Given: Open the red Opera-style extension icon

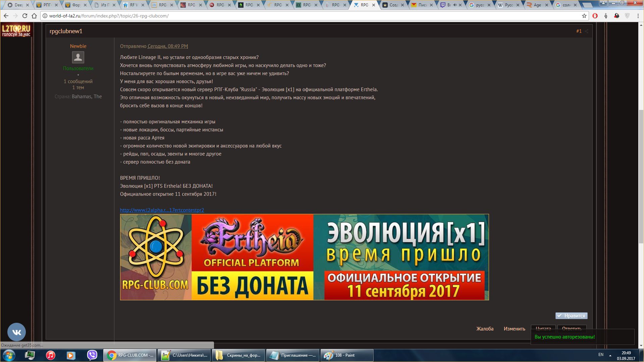Looking at the screenshot, I should point(595,16).
